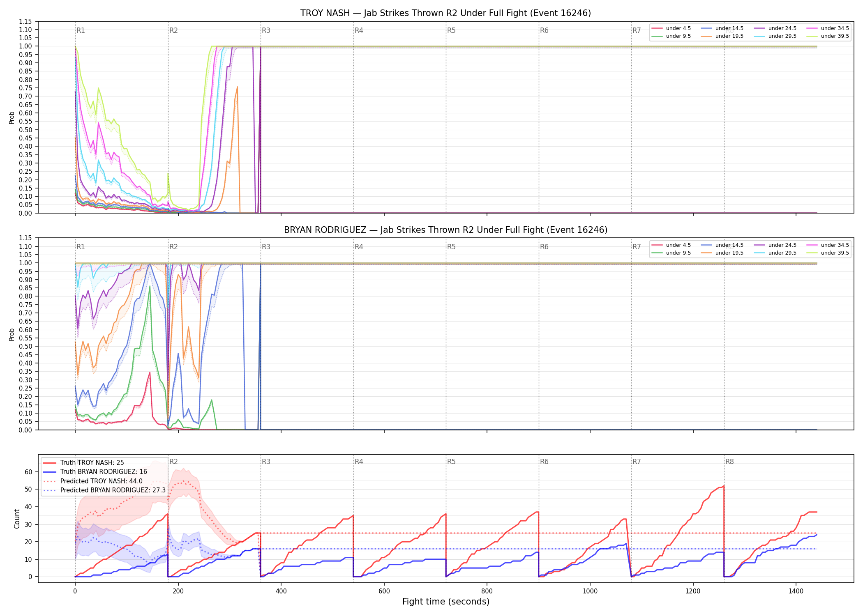Pick 'under 4.5' legend entry in Bryan Rodriguez chart
The height and width of the screenshot is (616, 863).
(671, 245)
